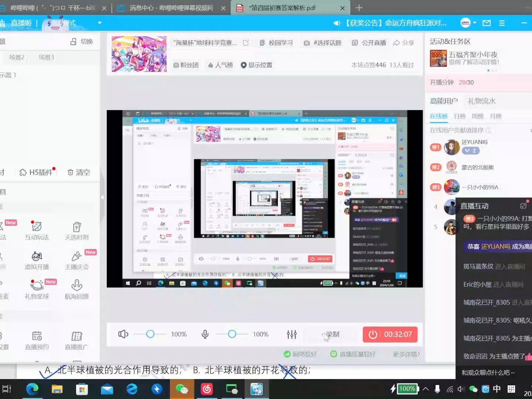532x399 pixels.
Task: Open the 直播预约 stream reservation tool
Action: point(37,340)
